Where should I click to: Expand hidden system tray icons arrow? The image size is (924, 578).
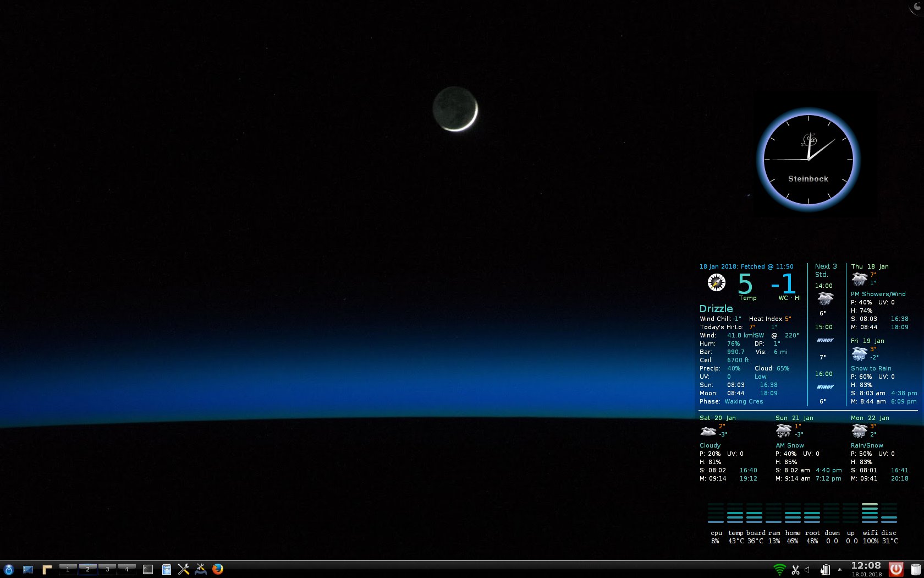click(839, 570)
